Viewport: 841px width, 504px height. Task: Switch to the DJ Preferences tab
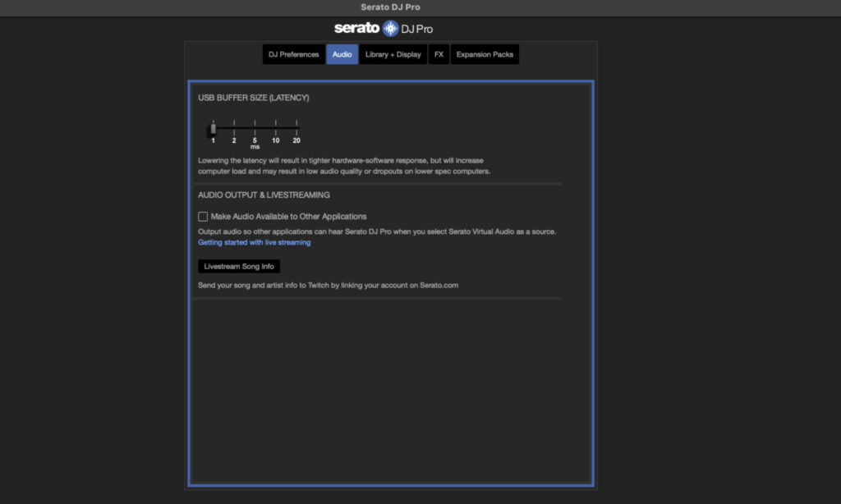292,53
